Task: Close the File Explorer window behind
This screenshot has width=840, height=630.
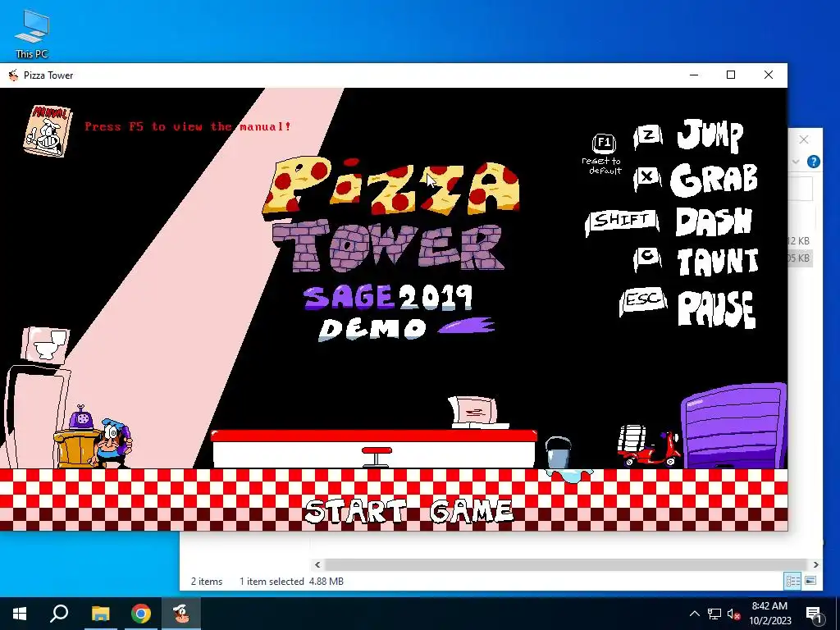Action: coord(804,139)
